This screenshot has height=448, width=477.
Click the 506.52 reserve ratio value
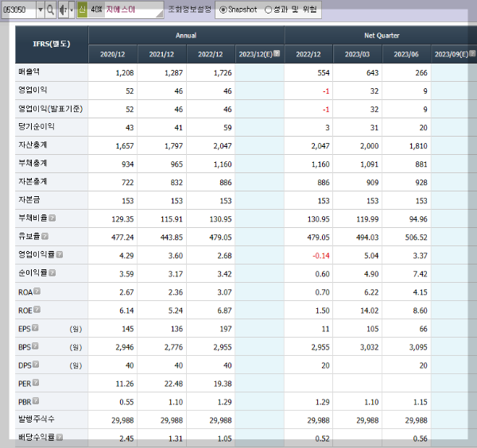(416, 238)
